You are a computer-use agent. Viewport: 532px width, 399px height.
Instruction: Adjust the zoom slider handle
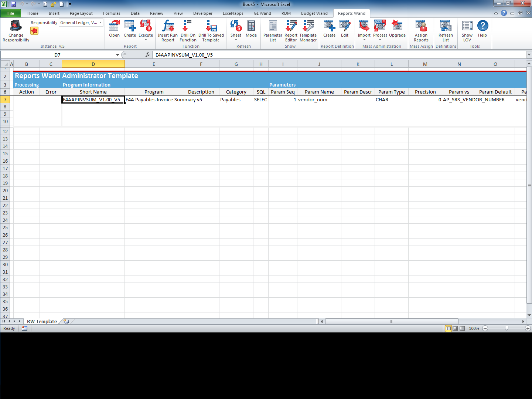(x=507, y=328)
